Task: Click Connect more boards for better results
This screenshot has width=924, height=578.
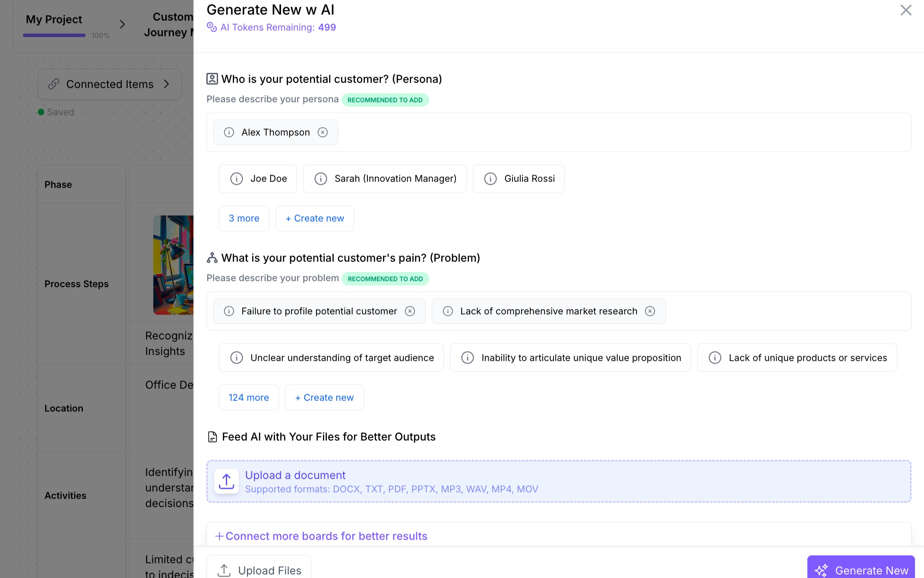Action: (321, 536)
